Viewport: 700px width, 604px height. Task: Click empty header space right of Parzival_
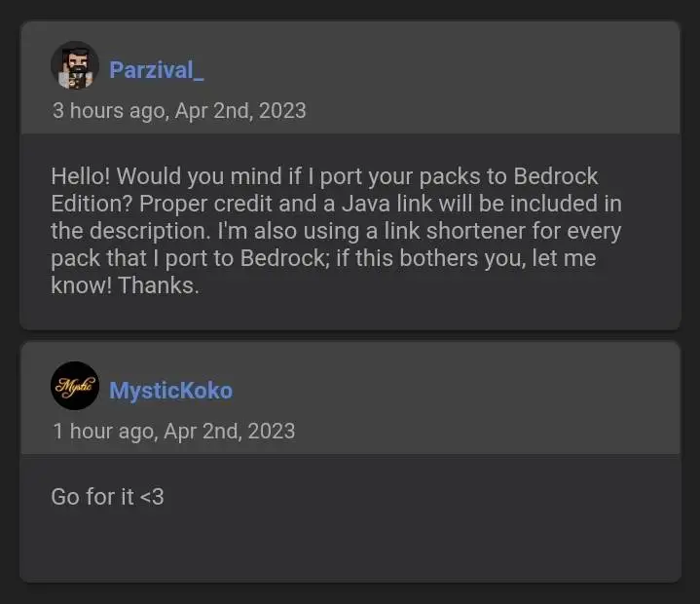[438, 70]
